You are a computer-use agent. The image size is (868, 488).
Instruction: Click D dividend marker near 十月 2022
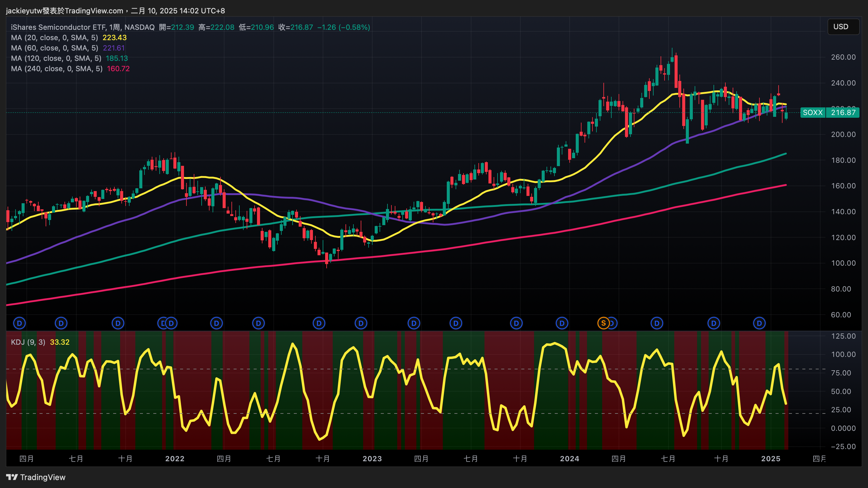pyautogui.click(x=319, y=323)
